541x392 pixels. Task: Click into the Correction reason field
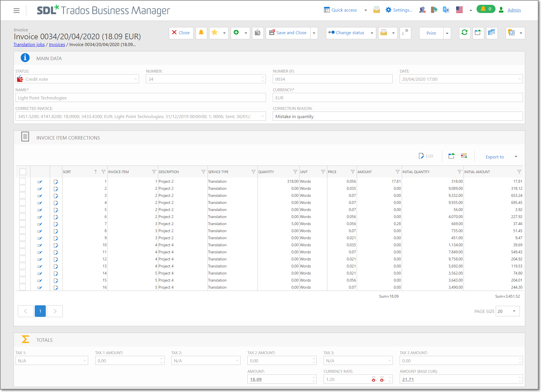point(398,116)
